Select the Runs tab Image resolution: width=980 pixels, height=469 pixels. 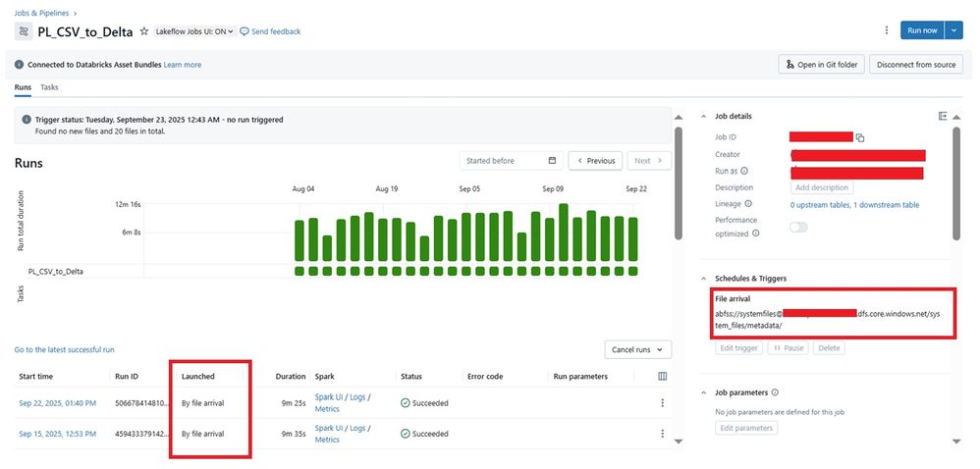click(23, 87)
